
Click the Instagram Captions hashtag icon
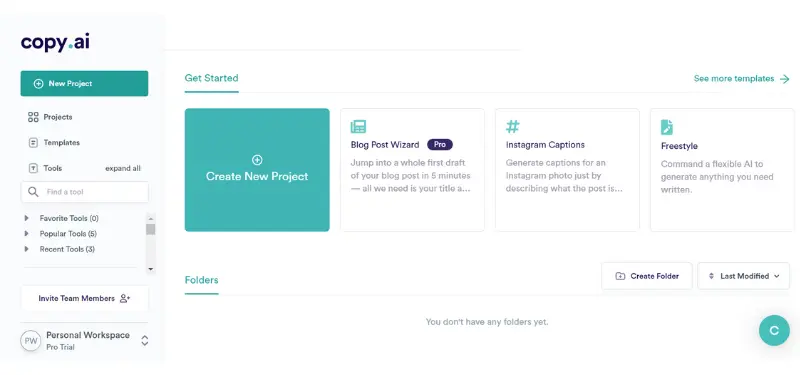click(512, 126)
